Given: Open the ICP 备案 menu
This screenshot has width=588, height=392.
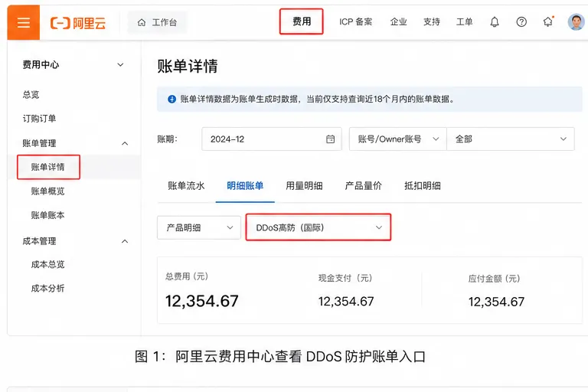Looking at the screenshot, I should tap(355, 21).
